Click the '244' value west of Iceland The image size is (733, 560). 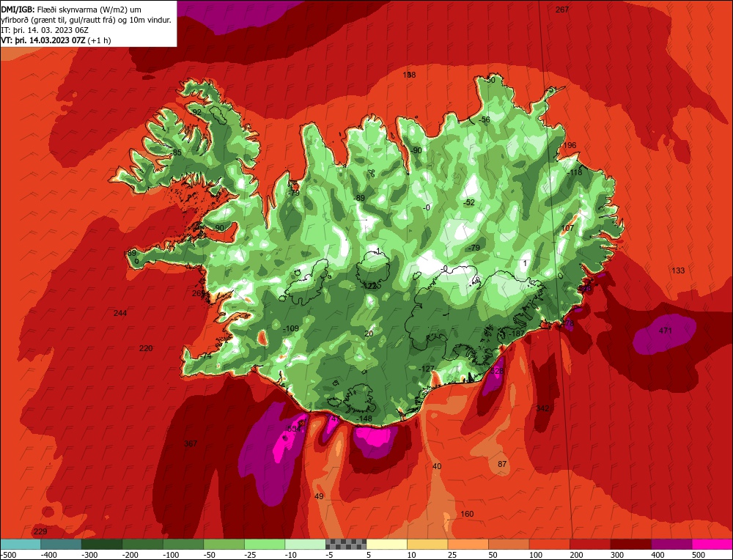[120, 313]
